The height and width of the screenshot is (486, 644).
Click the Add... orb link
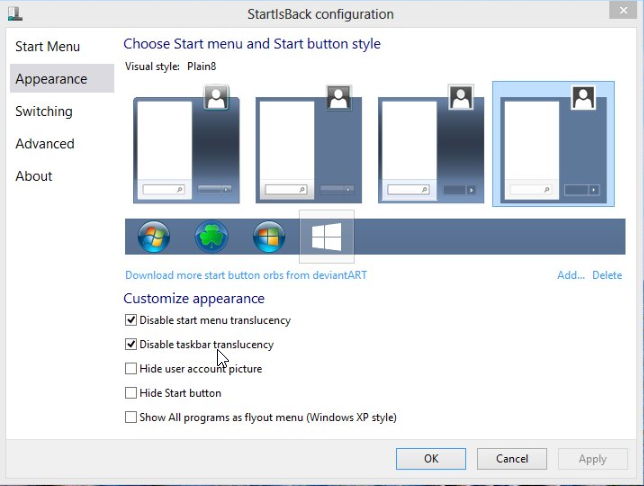[x=570, y=275]
